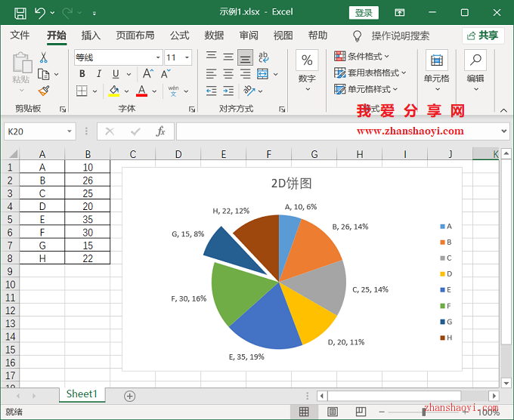Open Cells group icon
This screenshot has height=420, width=514.
[x=437, y=60]
